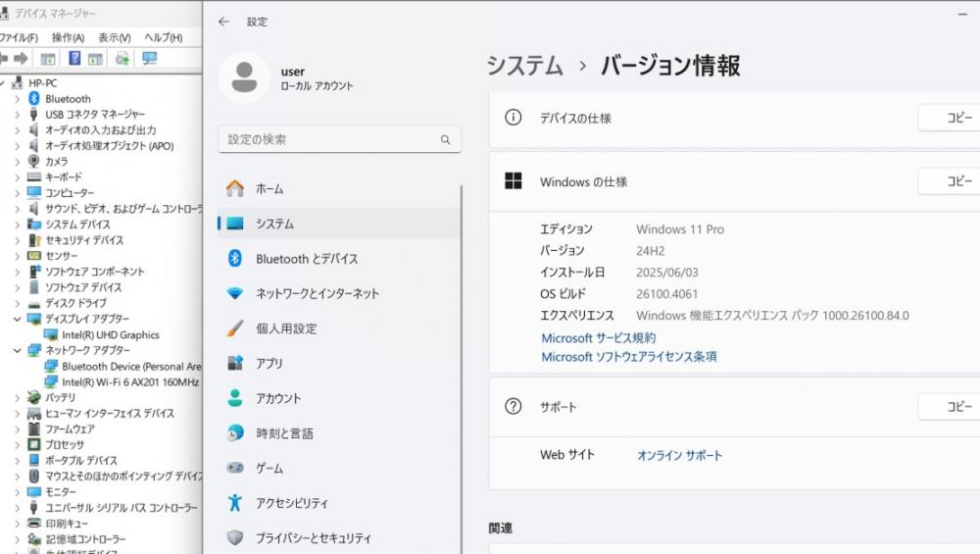Open アクセシビリティ settings page

point(339,503)
